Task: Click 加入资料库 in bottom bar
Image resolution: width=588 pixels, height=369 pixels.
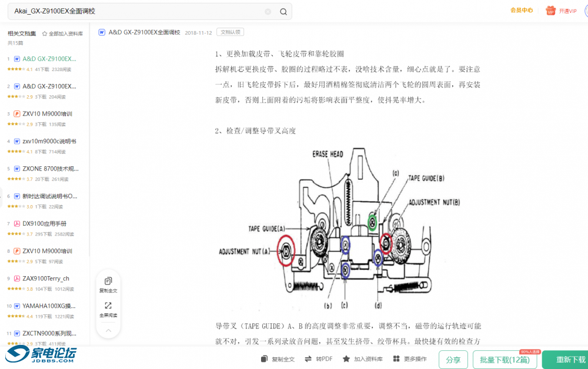Action: [x=363, y=359]
